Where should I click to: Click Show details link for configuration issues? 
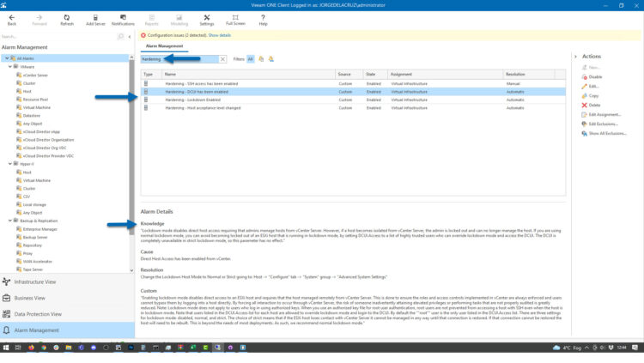tap(219, 35)
